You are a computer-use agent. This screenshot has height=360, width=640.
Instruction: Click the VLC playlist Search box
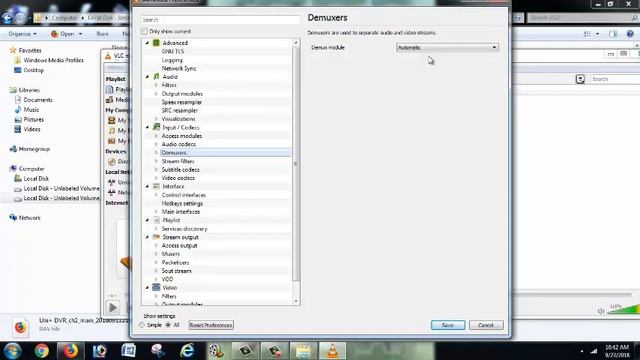[x=615, y=79]
